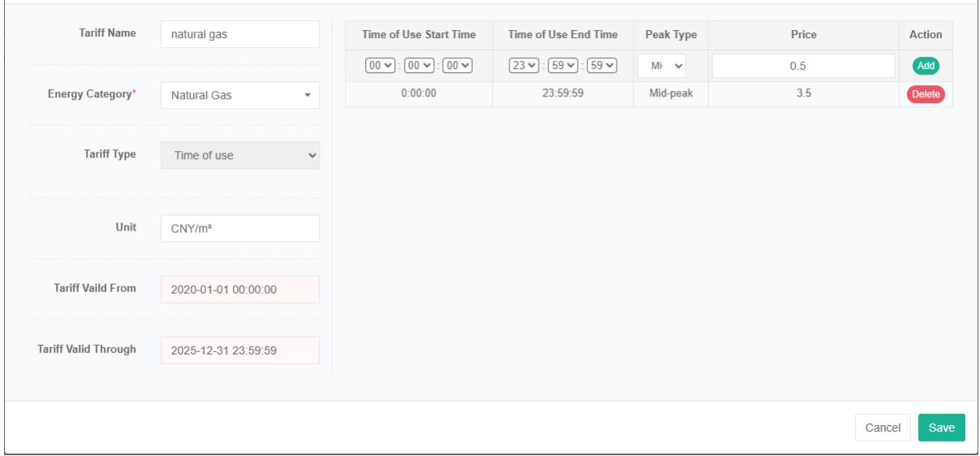
Task: Click the Tariff Valid Through date field
Action: click(x=240, y=351)
